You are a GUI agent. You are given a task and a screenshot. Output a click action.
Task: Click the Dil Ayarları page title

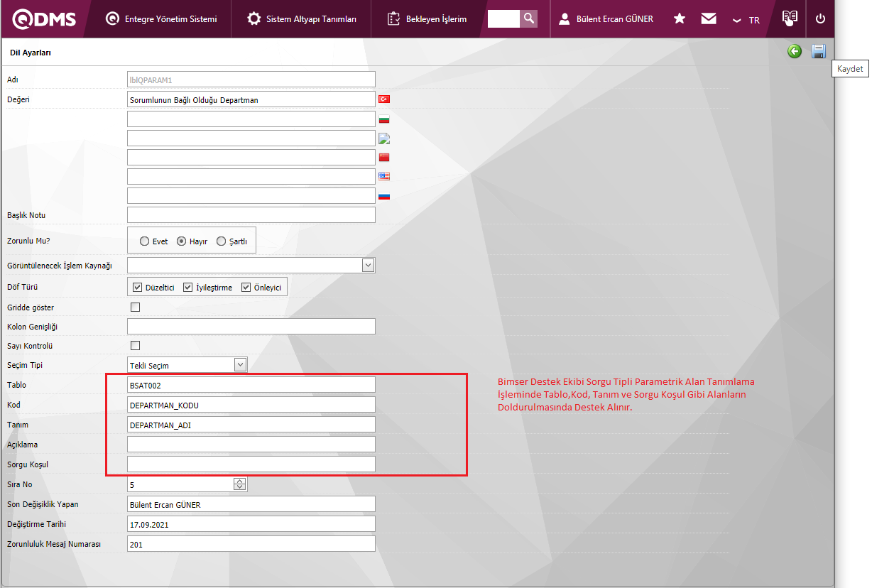point(31,53)
